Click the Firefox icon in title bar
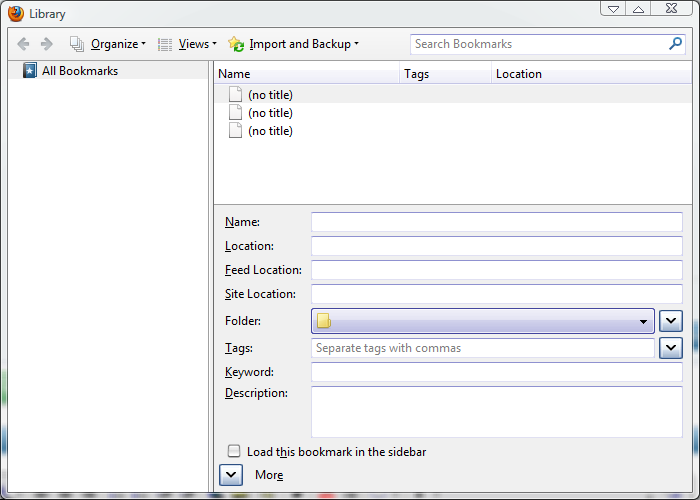Screen dimensions: 700x500 (x=16, y=13)
